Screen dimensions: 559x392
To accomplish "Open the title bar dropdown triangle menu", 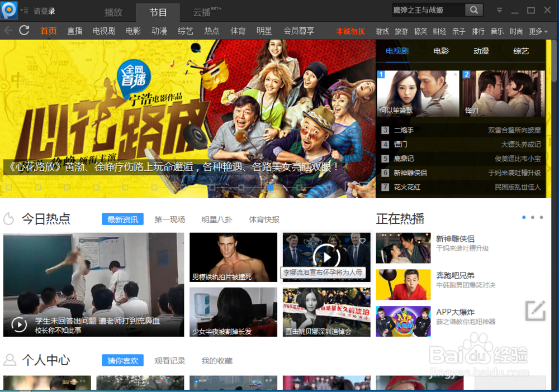I will (x=499, y=10).
